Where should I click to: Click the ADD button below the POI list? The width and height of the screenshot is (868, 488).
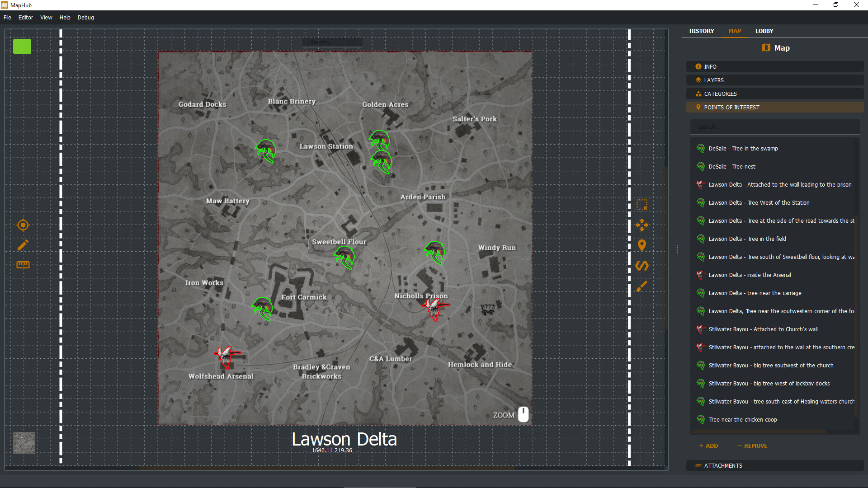708,446
